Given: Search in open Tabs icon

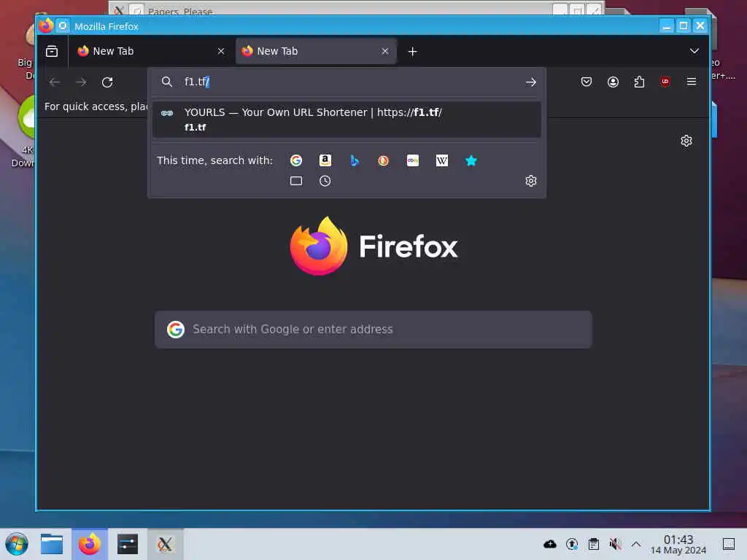Looking at the screenshot, I should (296, 181).
